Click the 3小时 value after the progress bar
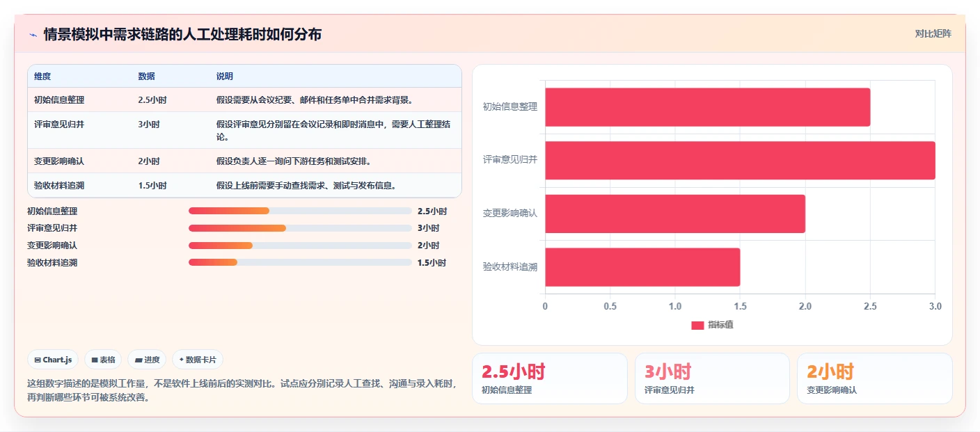The height and width of the screenshot is (432, 980). pos(429,228)
